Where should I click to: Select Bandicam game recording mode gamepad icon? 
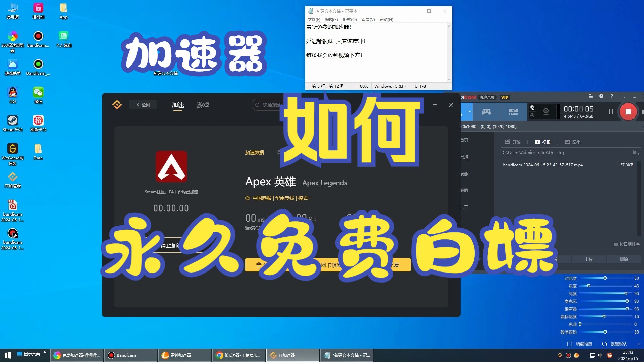[486, 112]
